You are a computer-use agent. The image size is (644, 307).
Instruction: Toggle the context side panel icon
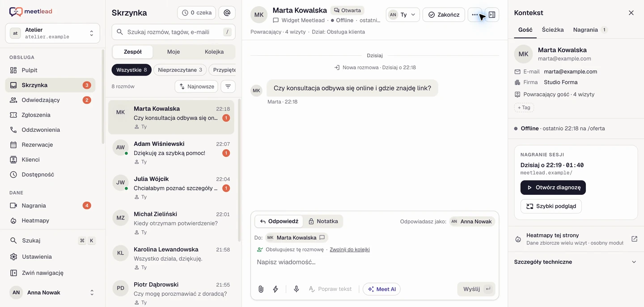point(492,15)
